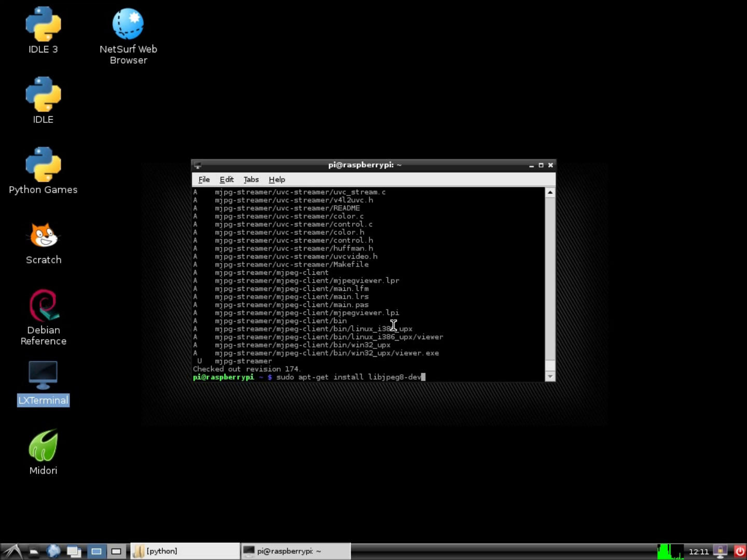Click the 'mjpeg-client/main.pas' line
This screenshot has width=747, height=560.
[x=281, y=305]
